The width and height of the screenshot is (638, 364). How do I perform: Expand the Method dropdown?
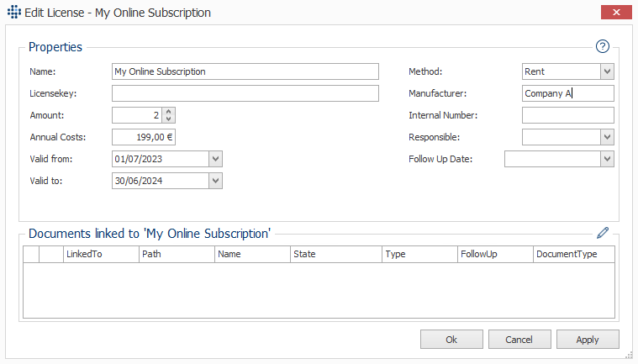point(607,71)
